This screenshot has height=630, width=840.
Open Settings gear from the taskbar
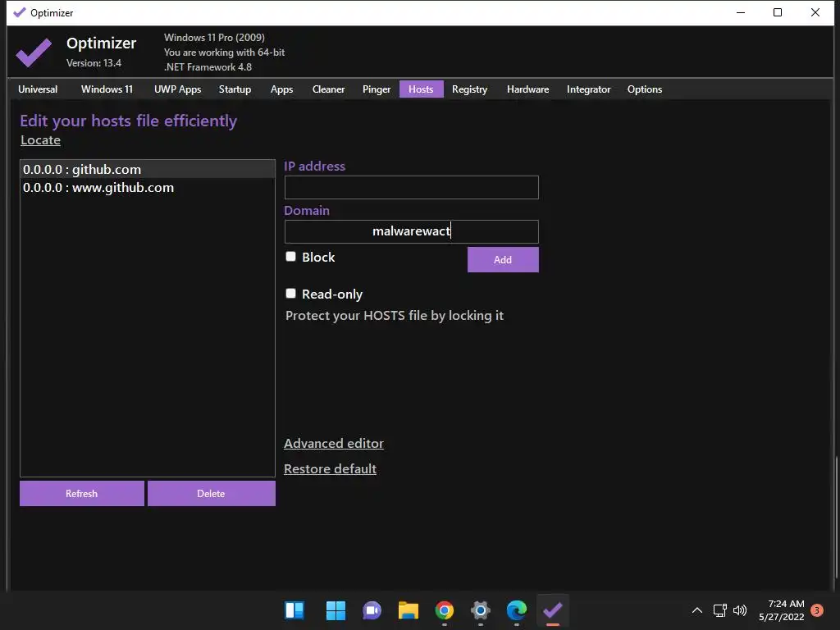[481, 610]
